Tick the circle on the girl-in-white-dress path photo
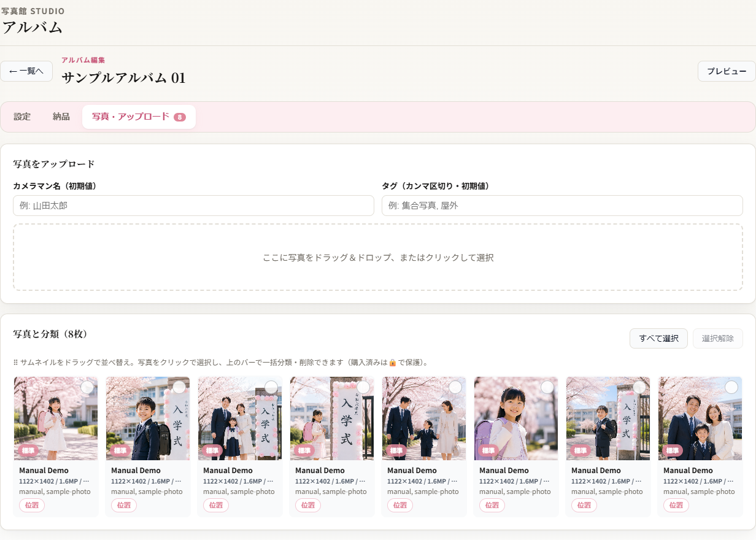 point(87,387)
